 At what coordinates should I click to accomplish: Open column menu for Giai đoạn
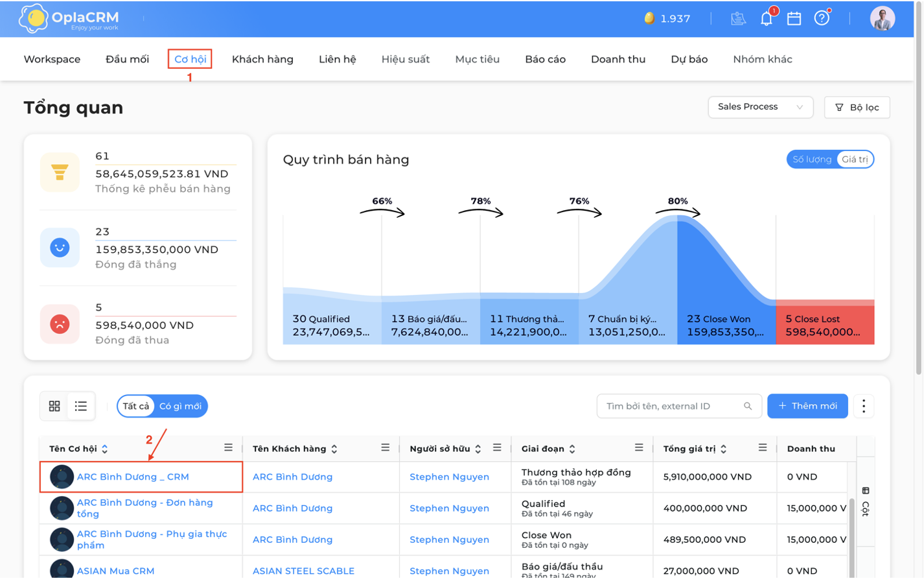pyautogui.click(x=639, y=447)
